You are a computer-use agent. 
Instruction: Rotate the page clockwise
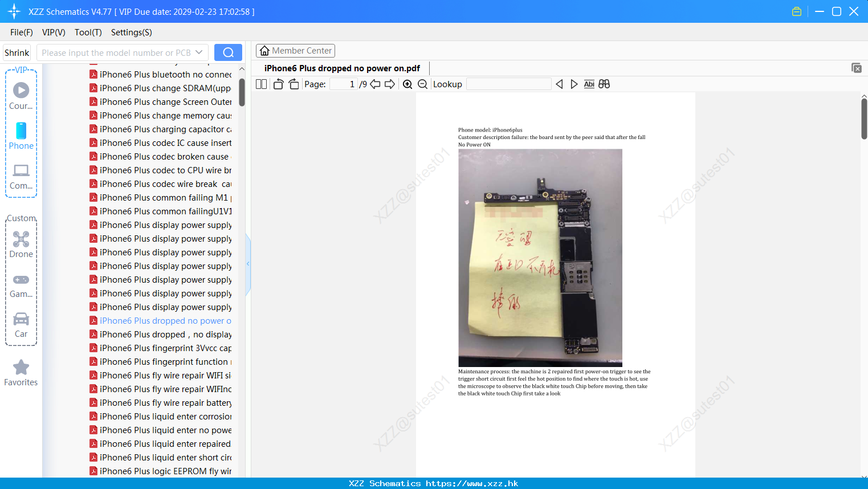294,84
